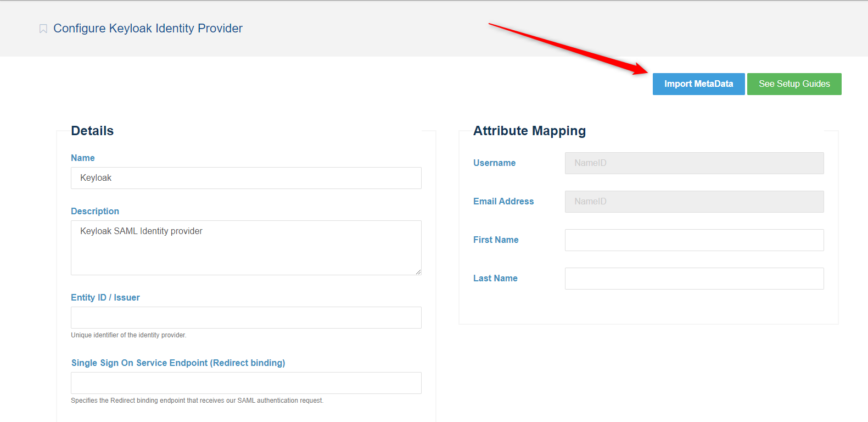Click inside the Description text area
The image size is (868, 422).
(x=246, y=247)
